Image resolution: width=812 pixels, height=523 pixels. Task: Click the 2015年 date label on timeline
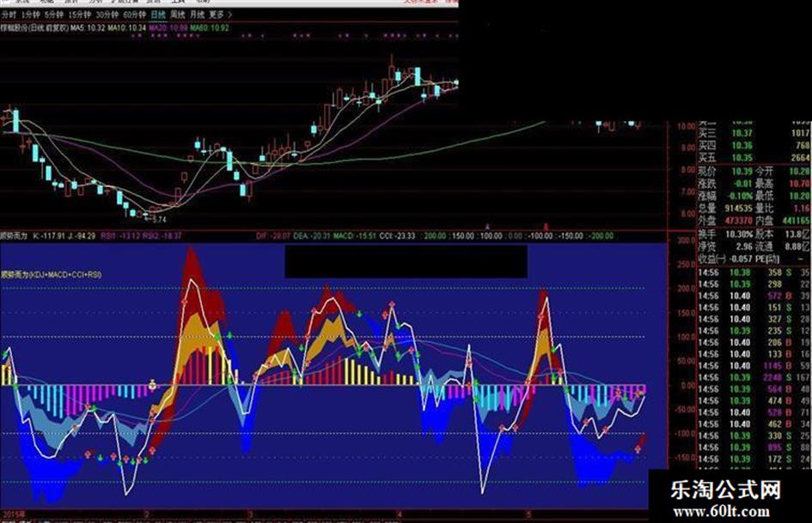(x=14, y=514)
